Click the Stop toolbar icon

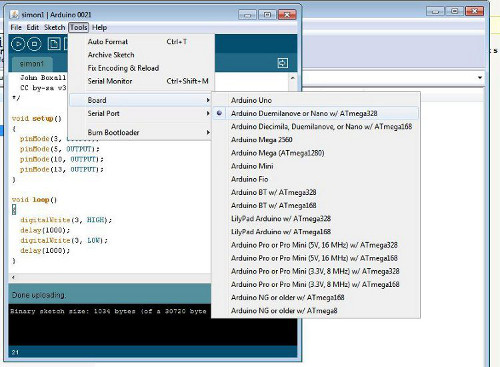coord(34,44)
